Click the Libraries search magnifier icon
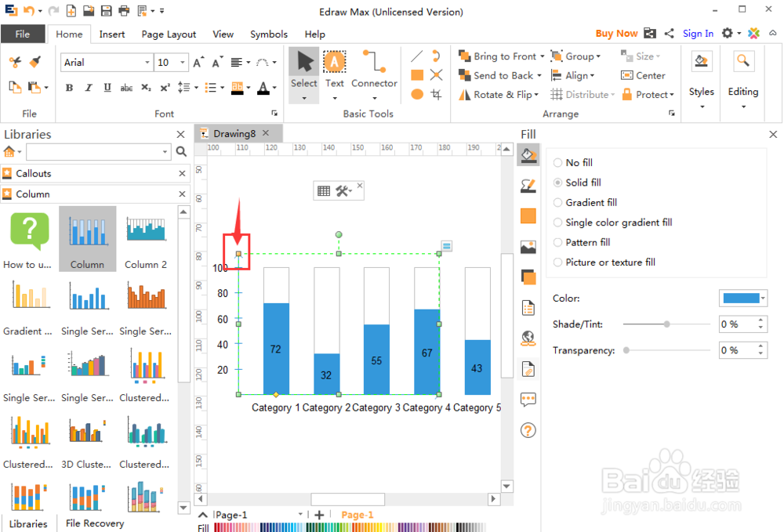 pos(181,151)
